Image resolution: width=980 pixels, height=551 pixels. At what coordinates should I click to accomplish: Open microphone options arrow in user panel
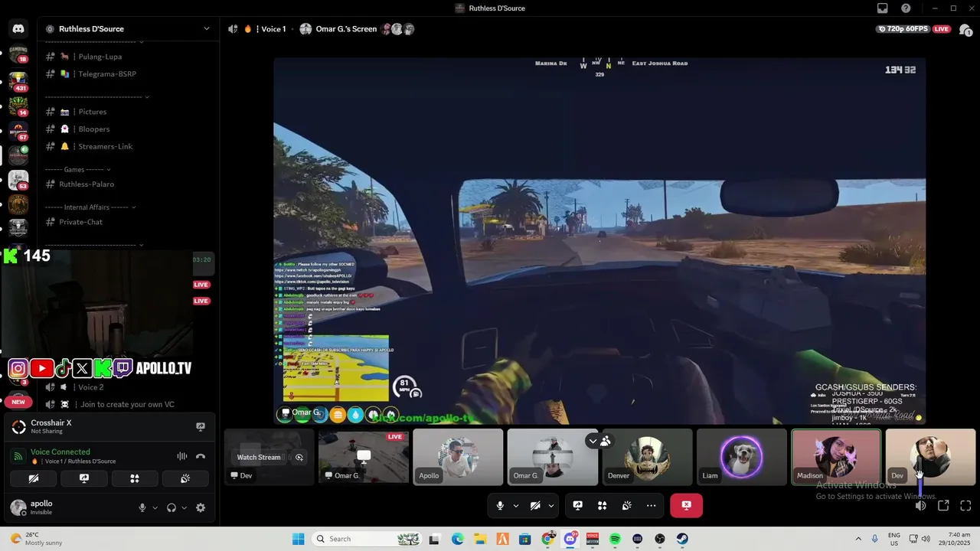(x=155, y=507)
